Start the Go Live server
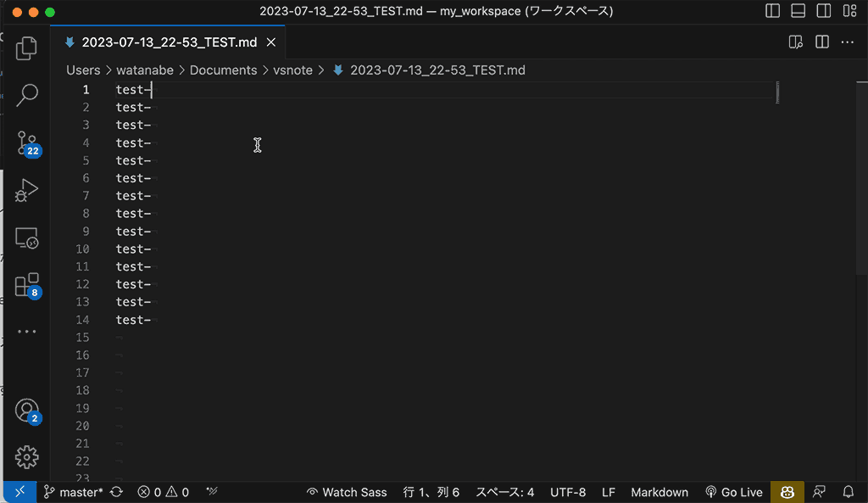The width and height of the screenshot is (868, 503). pyautogui.click(x=734, y=492)
